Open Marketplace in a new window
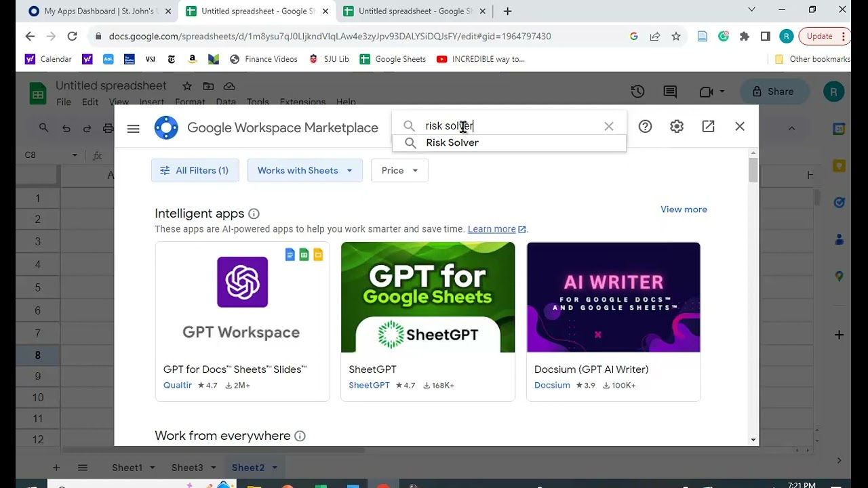 click(708, 126)
